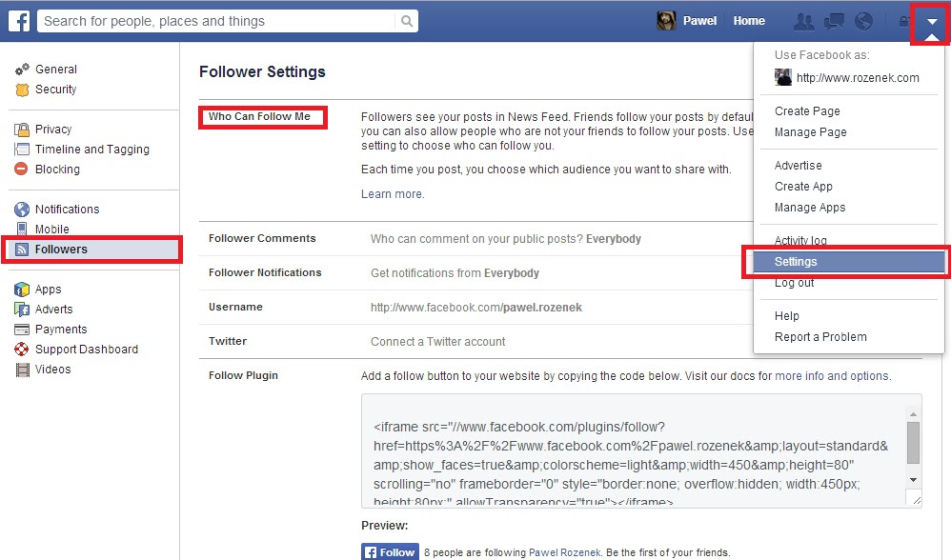Image resolution: width=951 pixels, height=560 pixels.
Task: Click inside the follow plugin code box
Action: [x=634, y=451]
